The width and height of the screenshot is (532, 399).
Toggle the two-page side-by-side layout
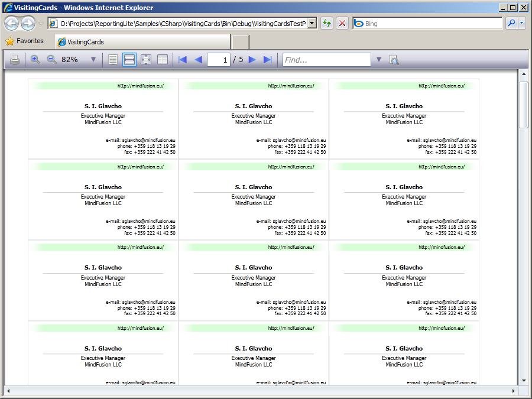(162, 60)
